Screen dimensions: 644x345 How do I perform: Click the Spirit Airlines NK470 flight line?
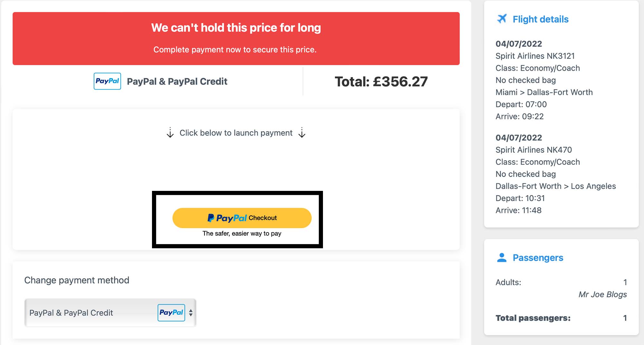pyautogui.click(x=534, y=150)
